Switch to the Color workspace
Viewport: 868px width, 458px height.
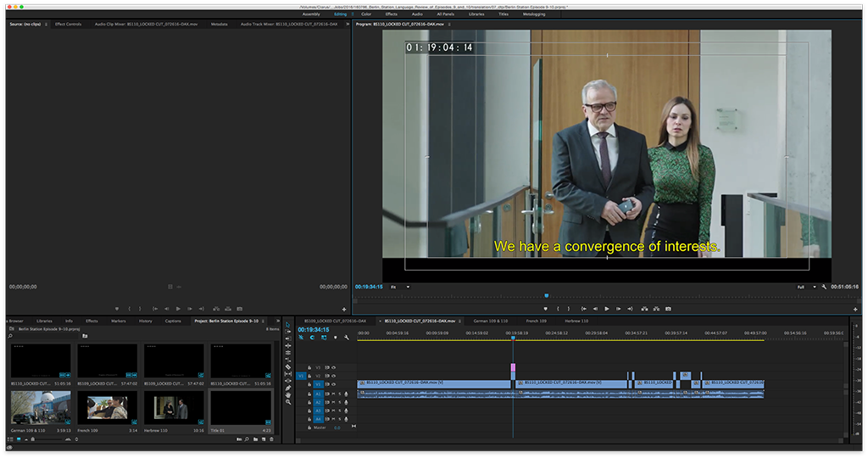366,14
